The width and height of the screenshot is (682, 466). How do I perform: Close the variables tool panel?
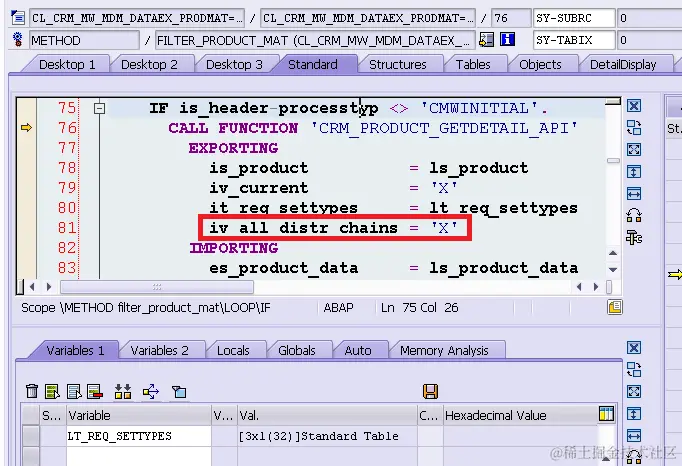click(634, 348)
